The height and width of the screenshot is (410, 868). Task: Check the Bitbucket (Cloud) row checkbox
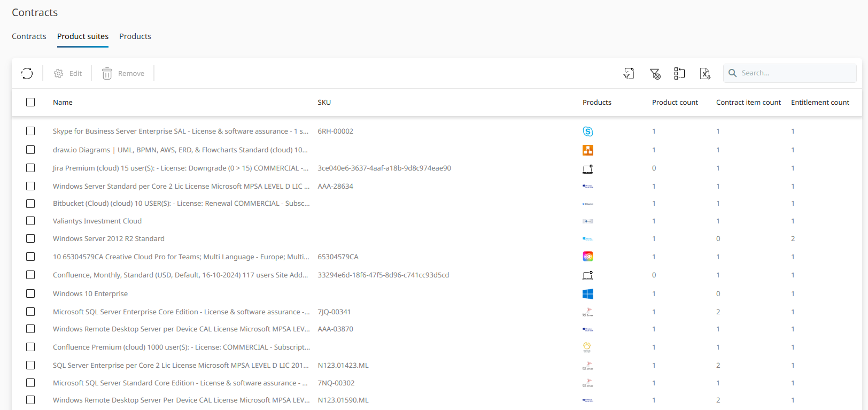[30, 204]
